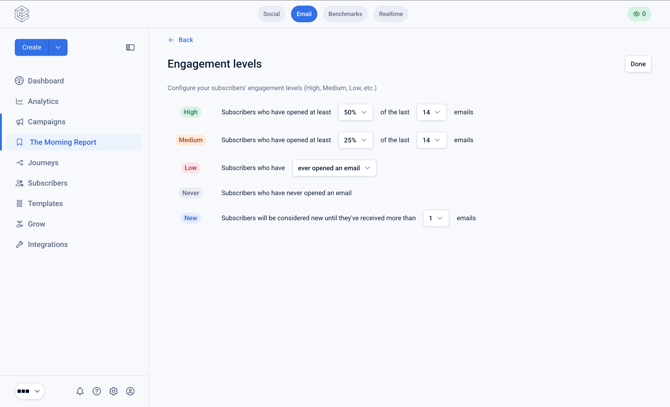Switch to the Realtime tab
670x407 pixels.
pyautogui.click(x=391, y=14)
